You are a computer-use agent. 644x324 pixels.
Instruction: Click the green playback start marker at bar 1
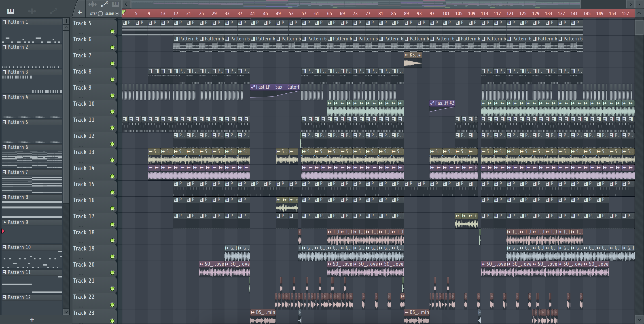[124, 12]
